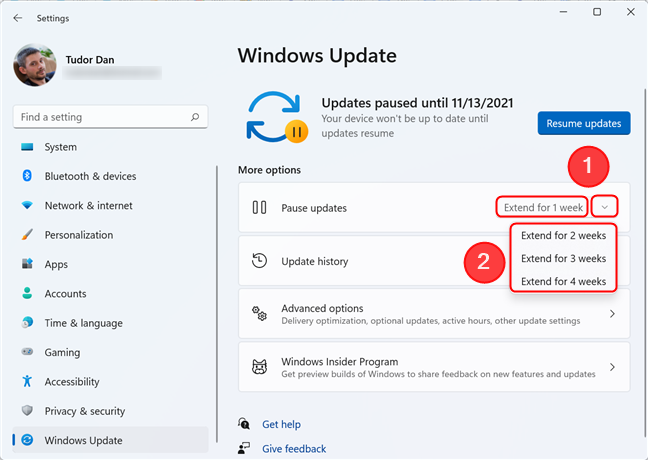
Task: Maximize the Settings window
Action: (597, 12)
